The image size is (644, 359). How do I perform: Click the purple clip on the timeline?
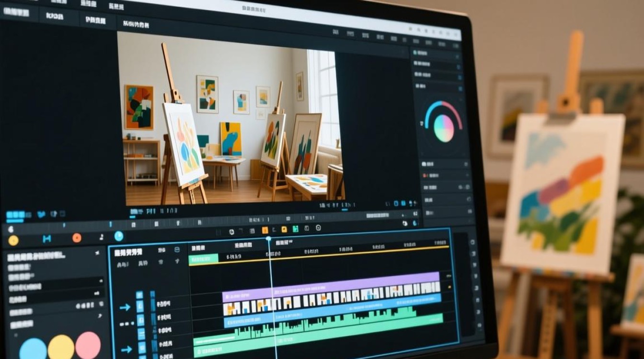tap(331, 281)
